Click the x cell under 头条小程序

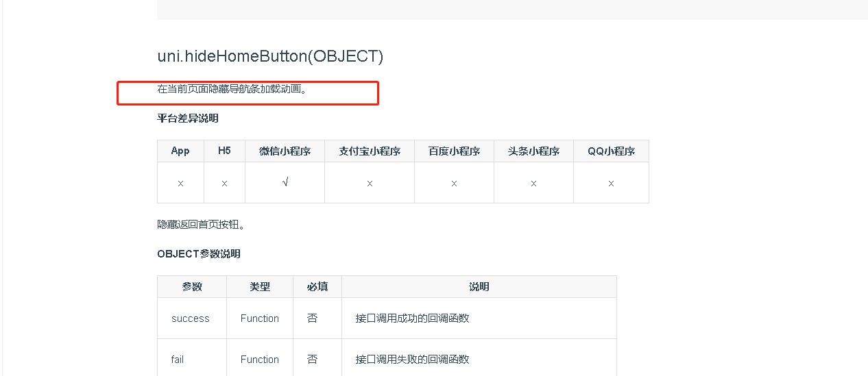[x=533, y=183]
